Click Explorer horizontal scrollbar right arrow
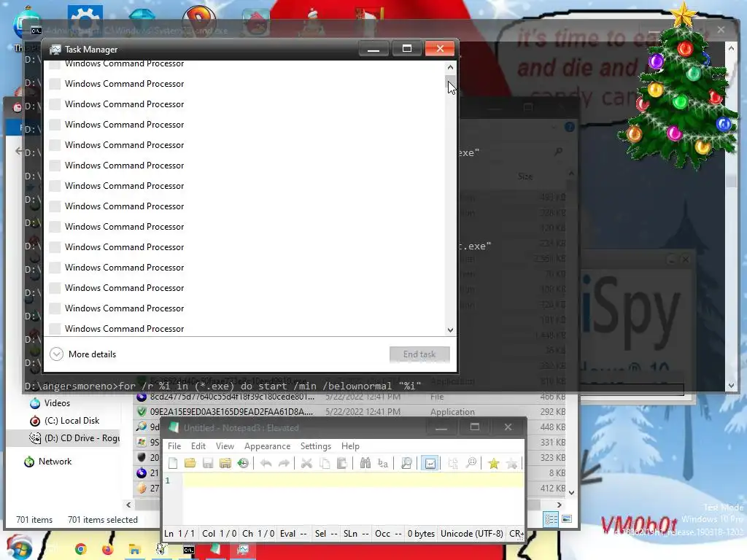The height and width of the screenshot is (560, 747). [560, 505]
